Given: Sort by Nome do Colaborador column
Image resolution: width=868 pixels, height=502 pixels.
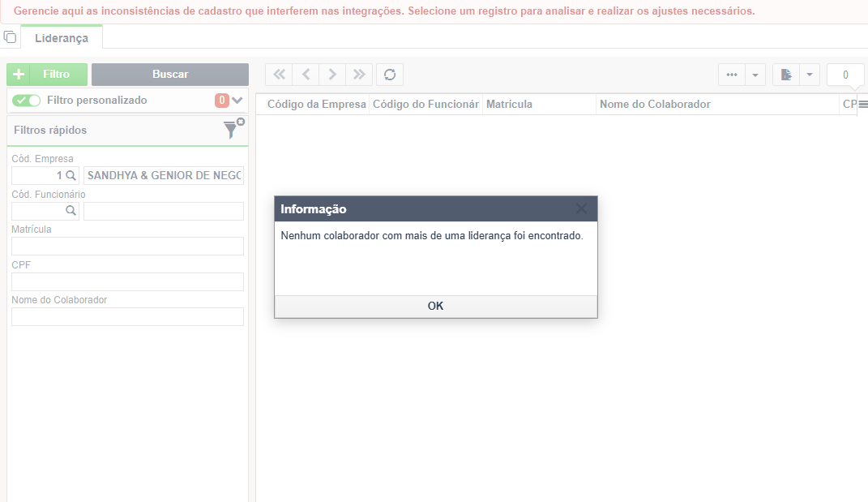Looking at the screenshot, I should [717, 104].
